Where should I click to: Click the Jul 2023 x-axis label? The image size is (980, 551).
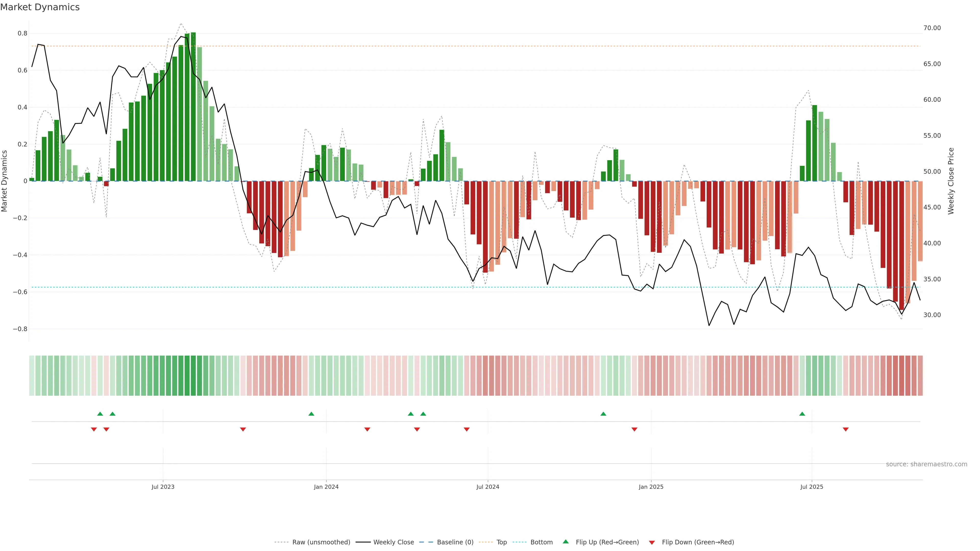[163, 487]
